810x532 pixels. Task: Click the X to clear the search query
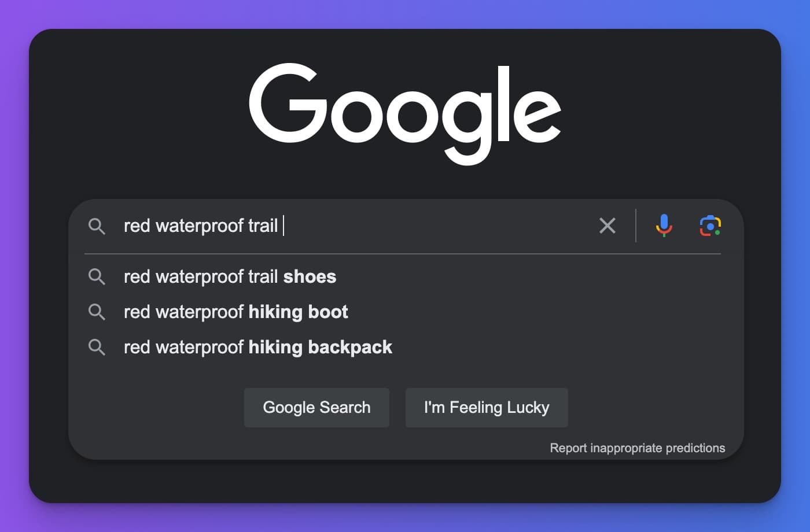[x=607, y=226]
